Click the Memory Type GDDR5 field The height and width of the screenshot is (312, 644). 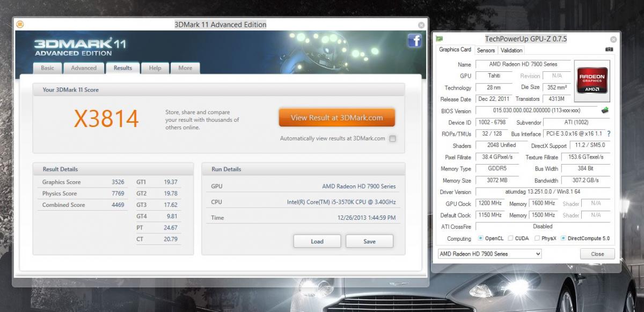coord(497,169)
